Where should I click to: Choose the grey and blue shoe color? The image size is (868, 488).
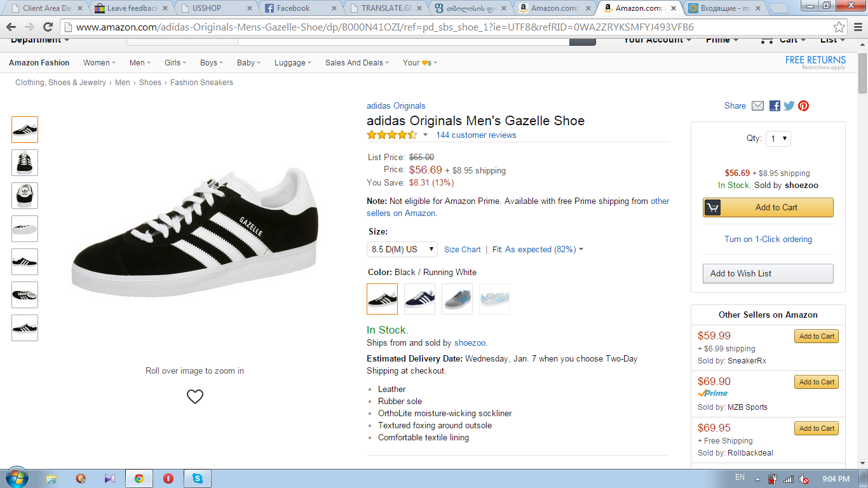click(x=457, y=299)
